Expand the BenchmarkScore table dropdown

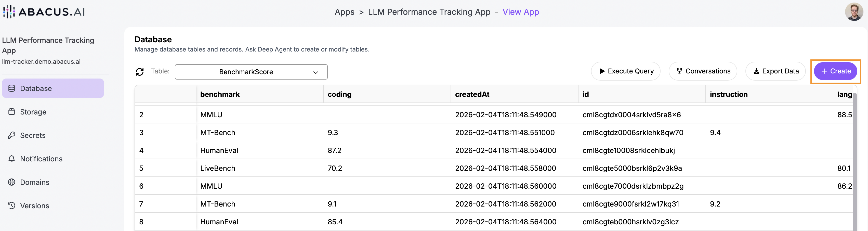click(x=251, y=72)
